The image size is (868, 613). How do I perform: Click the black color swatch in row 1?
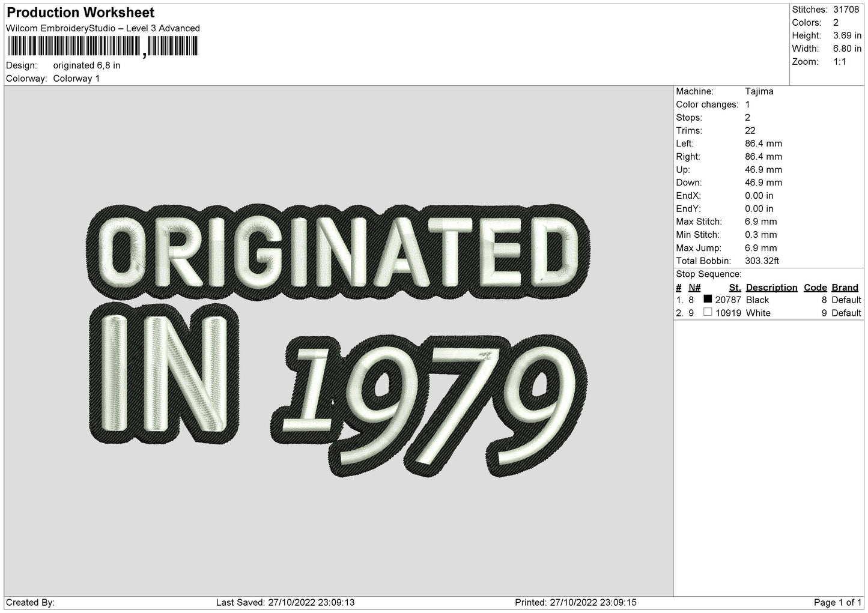708,299
